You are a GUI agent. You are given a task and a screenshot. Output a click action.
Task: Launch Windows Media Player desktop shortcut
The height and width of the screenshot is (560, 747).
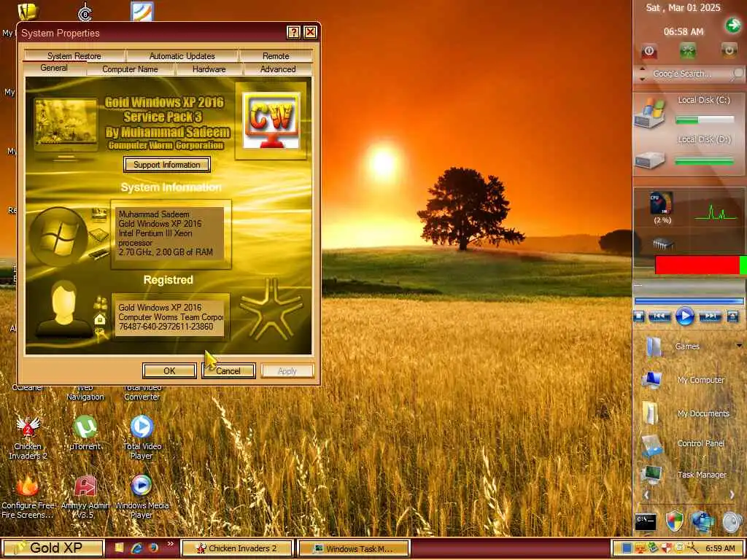point(142,497)
